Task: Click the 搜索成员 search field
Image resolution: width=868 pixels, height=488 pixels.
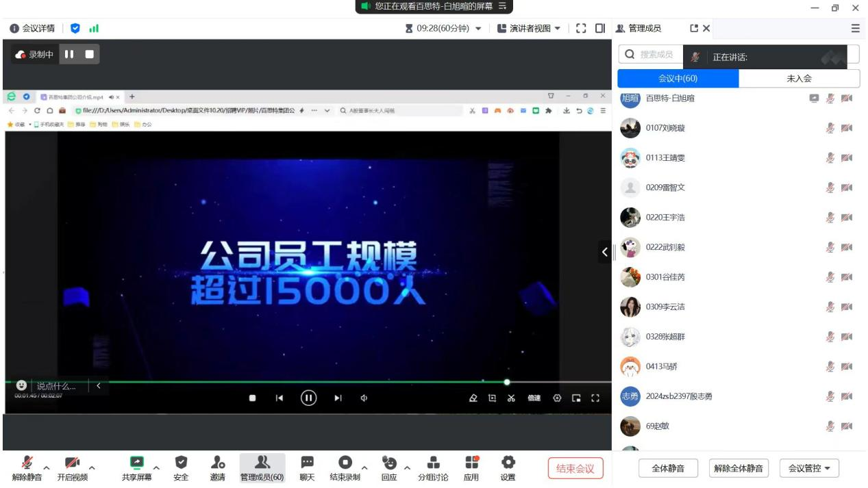Action: click(x=654, y=55)
